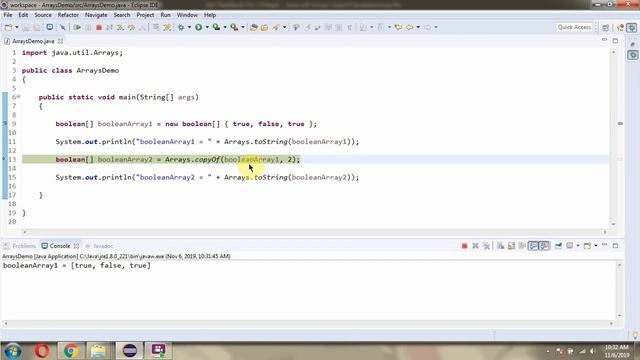The image size is (640, 360).
Task: Open the Help menu
Action: point(210,15)
